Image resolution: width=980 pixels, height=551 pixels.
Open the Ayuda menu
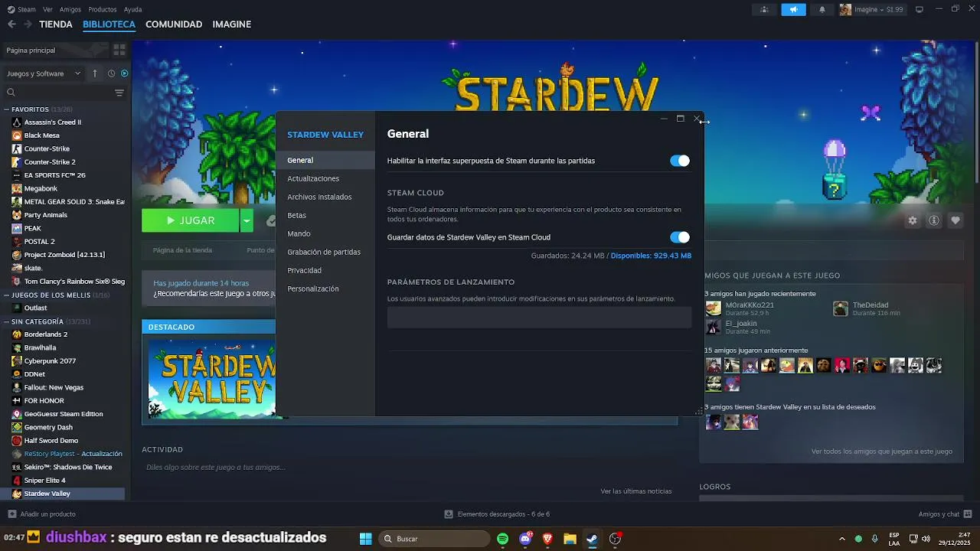pyautogui.click(x=132, y=9)
